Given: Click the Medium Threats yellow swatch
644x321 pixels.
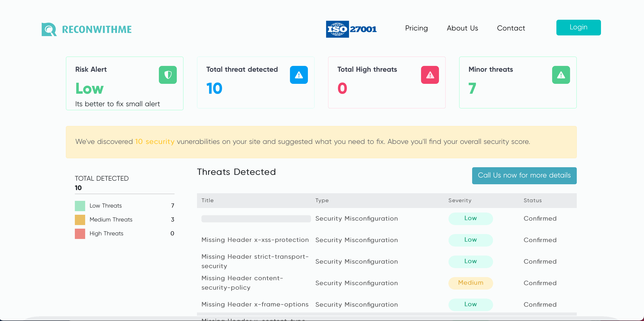Looking at the screenshot, I should (80, 220).
